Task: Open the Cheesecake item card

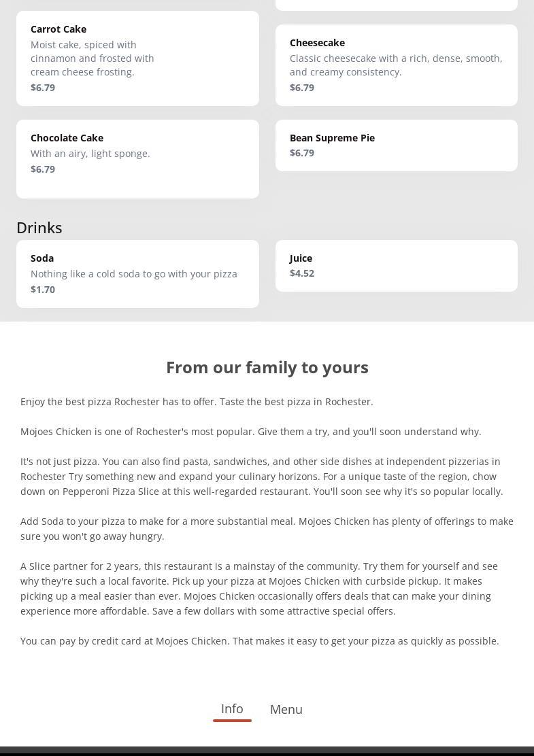Action: [x=396, y=65]
